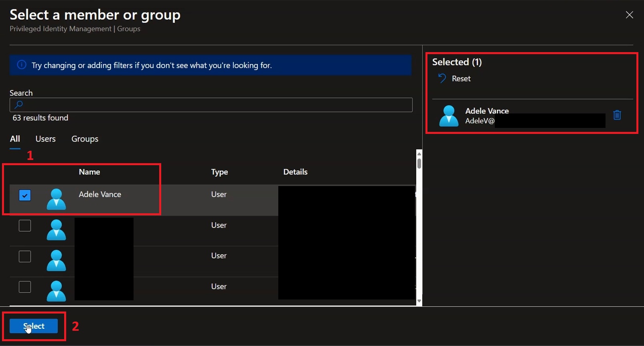This screenshot has height=346, width=644.
Task: Click Adele Vance's avatar in results list
Action: point(56,199)
